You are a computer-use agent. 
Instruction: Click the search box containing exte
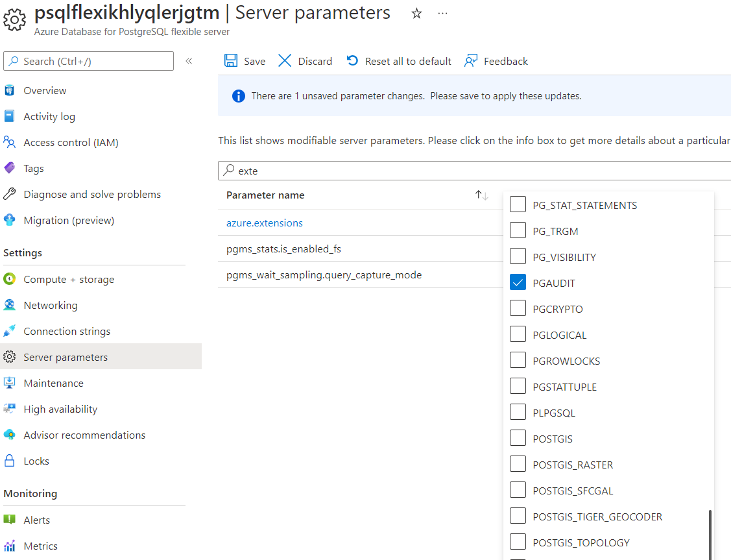(324, 170)
